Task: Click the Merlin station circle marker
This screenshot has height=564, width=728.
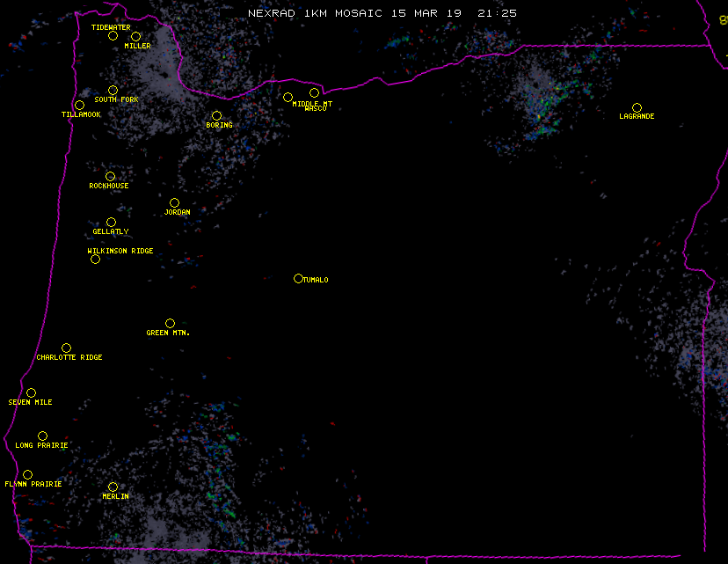Action: 113,487
